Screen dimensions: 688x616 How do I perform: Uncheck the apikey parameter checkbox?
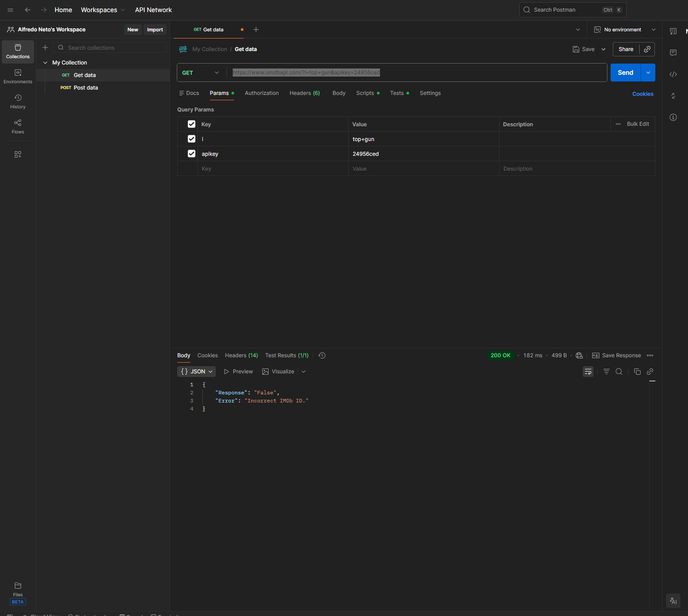click(x=192, y=154)
